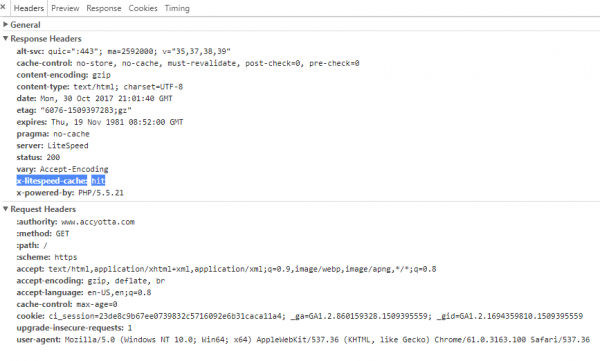The image size is (600, 361).
Task: Click the etag header value
Action: [x=86, y=110]
